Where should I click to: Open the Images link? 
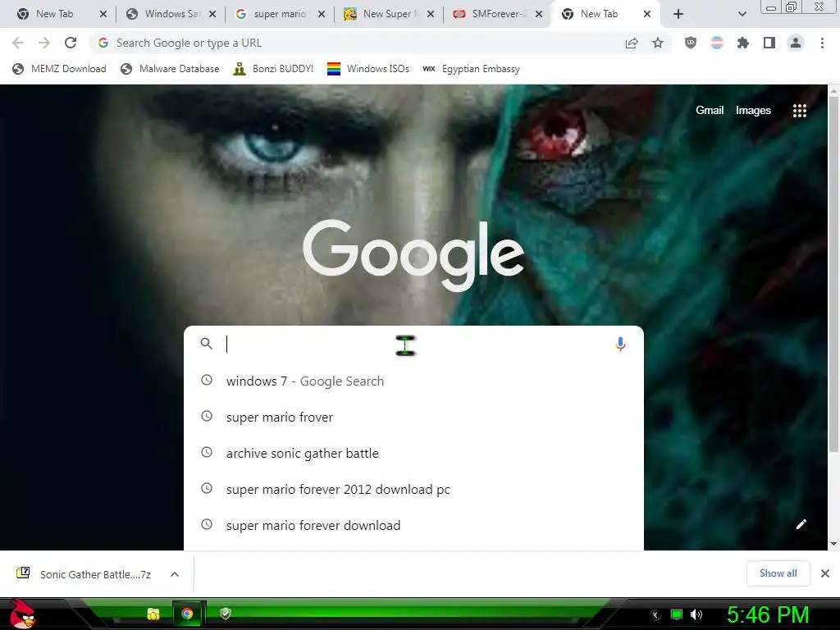tap(753, 111)
